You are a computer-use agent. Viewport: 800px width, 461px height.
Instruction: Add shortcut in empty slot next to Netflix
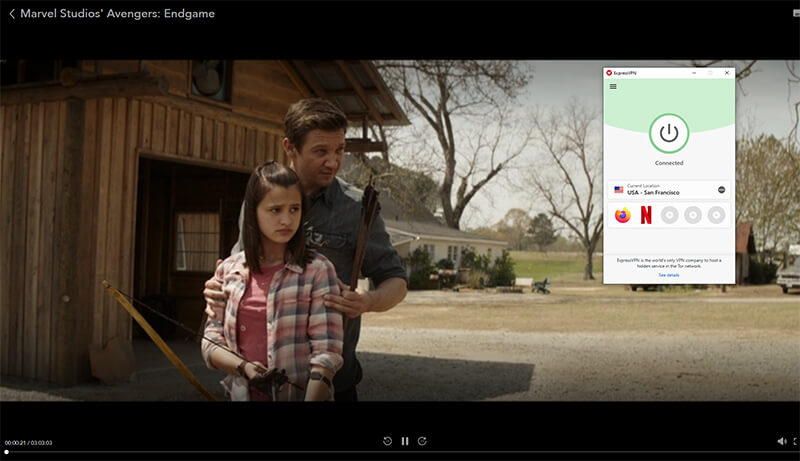669,215
